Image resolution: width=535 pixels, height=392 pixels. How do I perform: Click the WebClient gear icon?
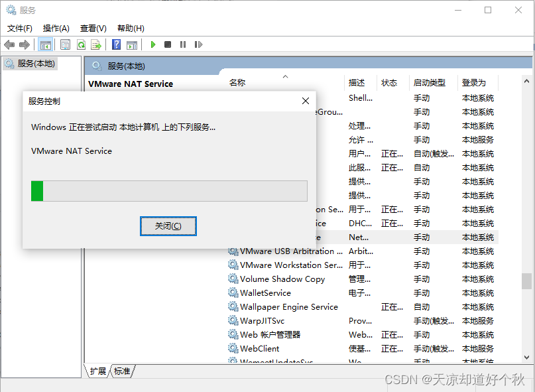point(233,349)
